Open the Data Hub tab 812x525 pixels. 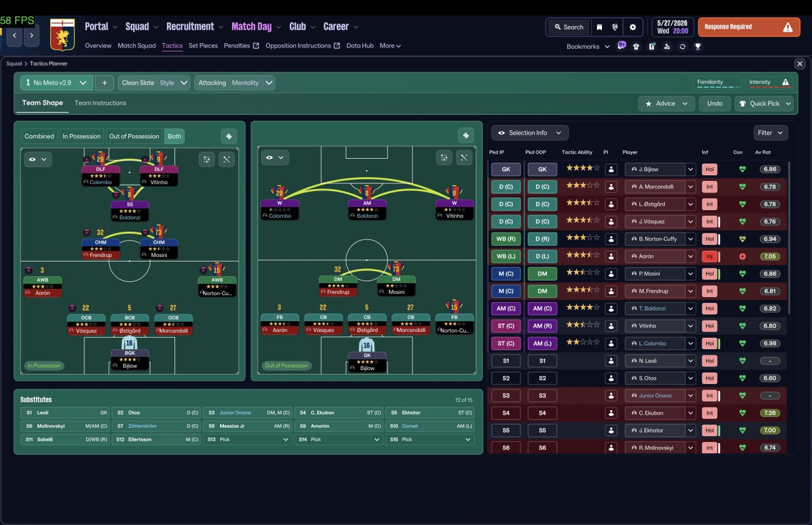coord(360,46)
